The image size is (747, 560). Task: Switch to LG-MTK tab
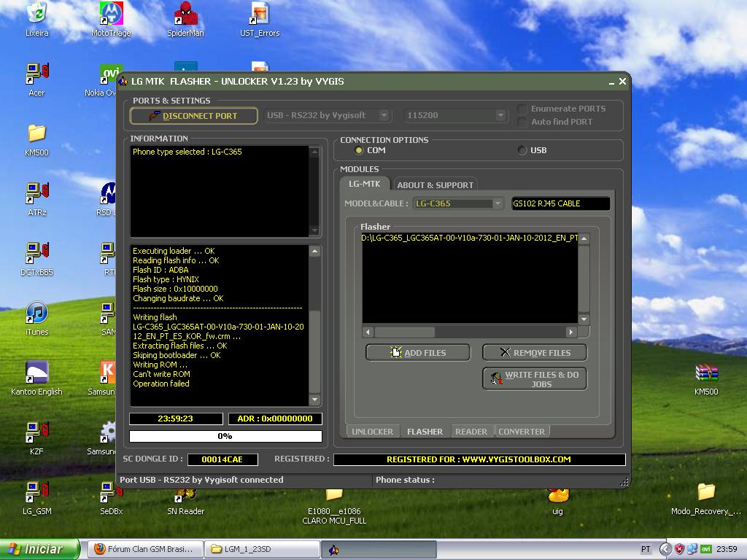coord(365,184)
